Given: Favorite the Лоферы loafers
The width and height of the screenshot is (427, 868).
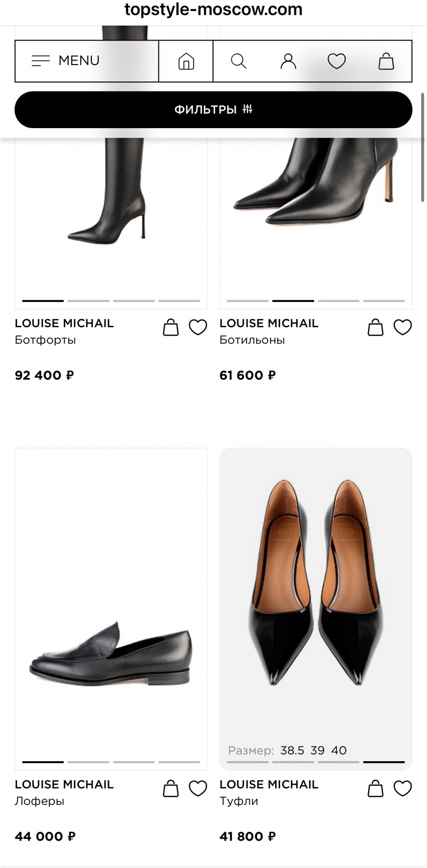Looking at the screenshot, I should coord(198,789).
